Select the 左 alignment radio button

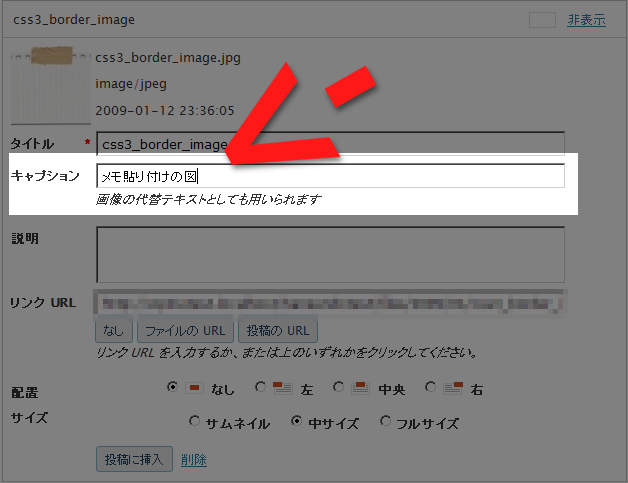click(261, 387)
